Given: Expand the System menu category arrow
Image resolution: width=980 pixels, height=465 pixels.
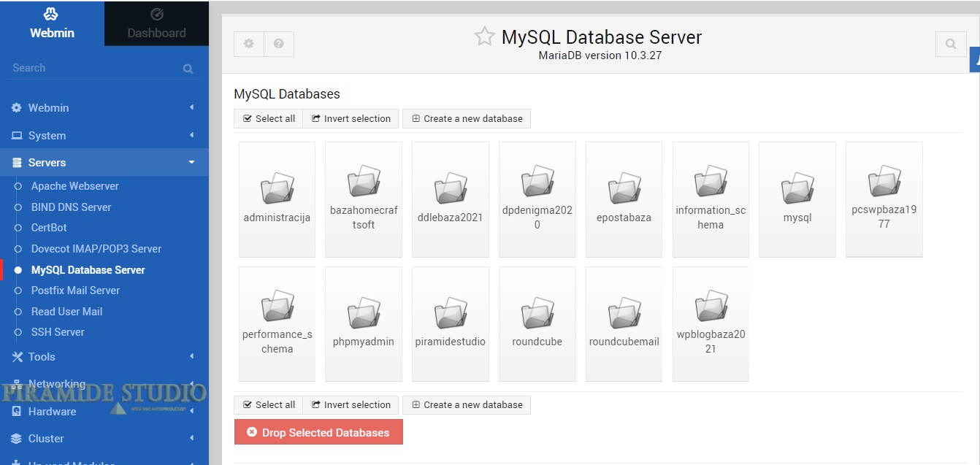Looking at the screenshot, I should (x=191, y=135).
